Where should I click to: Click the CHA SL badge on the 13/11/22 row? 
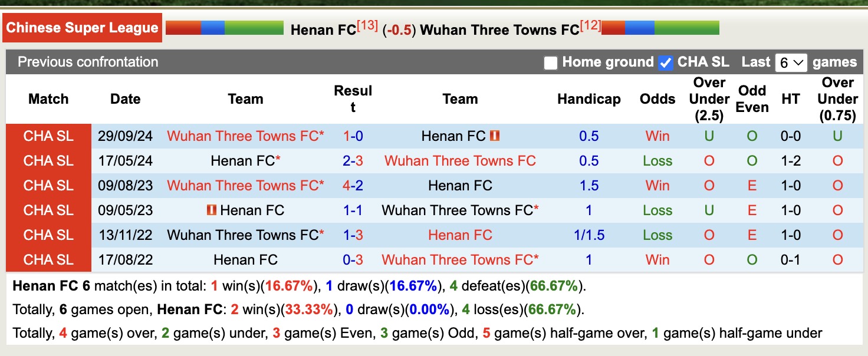pyautogui.click(x=48, y=235)
